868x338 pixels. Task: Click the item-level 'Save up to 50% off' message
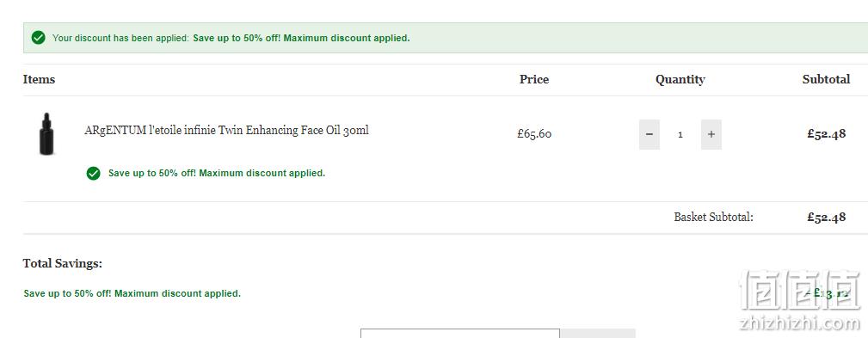click(x=217, y=173)
